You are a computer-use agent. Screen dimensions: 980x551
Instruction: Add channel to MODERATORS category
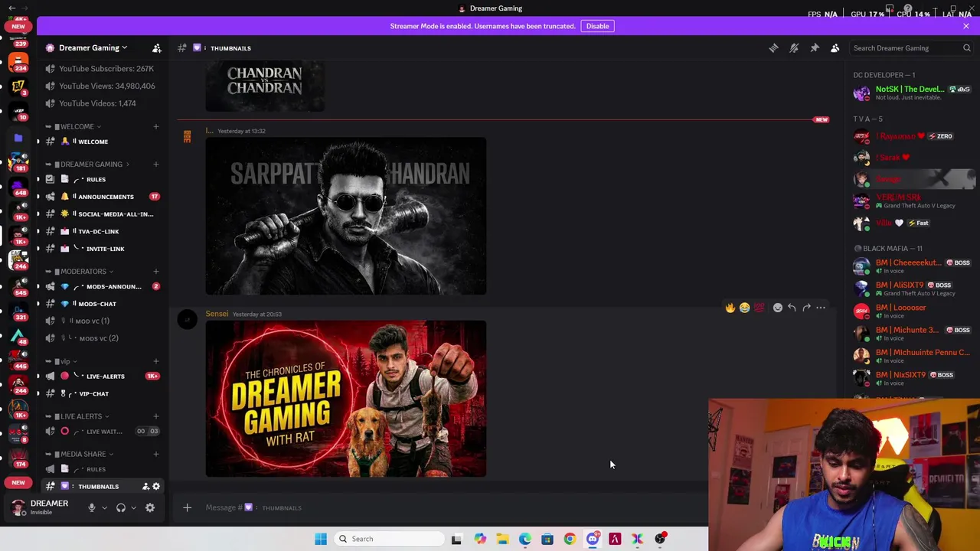[155, 271]
